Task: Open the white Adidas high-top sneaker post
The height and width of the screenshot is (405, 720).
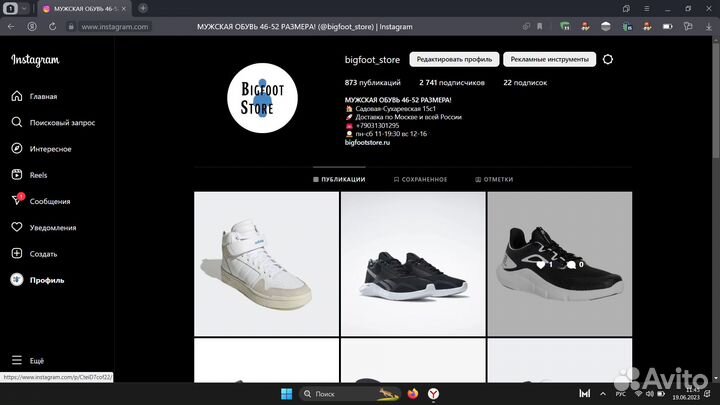Action: [266, 263]
